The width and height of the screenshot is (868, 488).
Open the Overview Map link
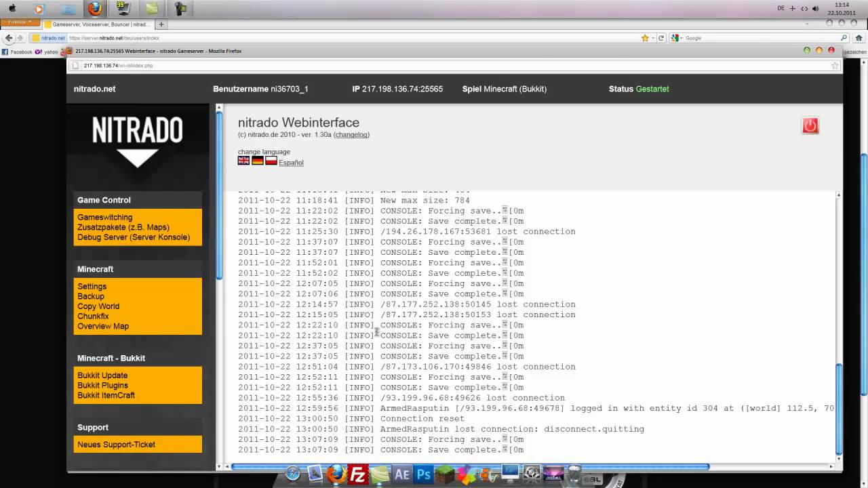(103, 326)
